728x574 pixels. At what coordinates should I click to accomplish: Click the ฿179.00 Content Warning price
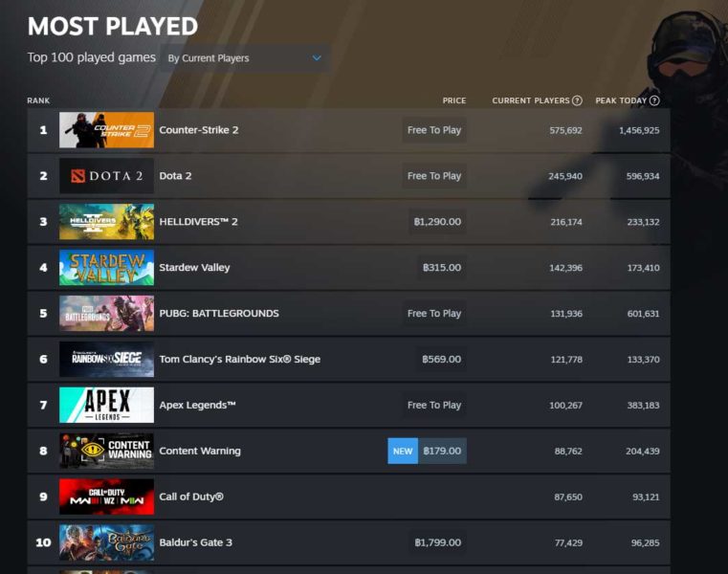pyautogui.click(x=442, y=451)
